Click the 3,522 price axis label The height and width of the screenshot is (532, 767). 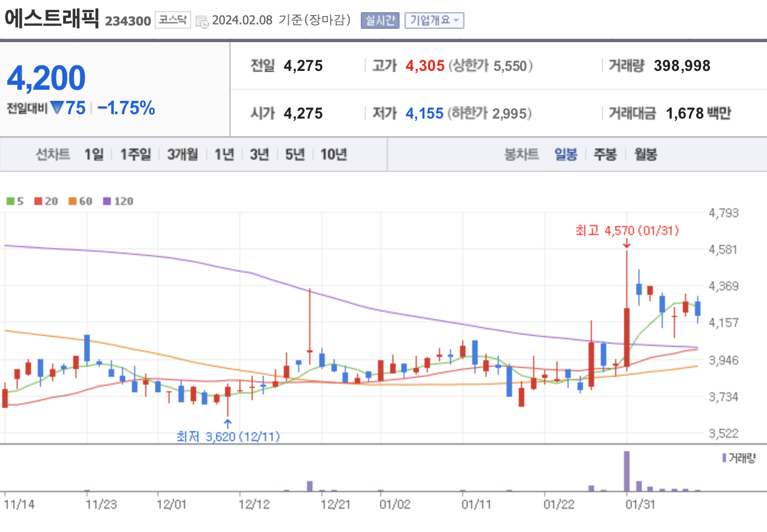point(724,433)
